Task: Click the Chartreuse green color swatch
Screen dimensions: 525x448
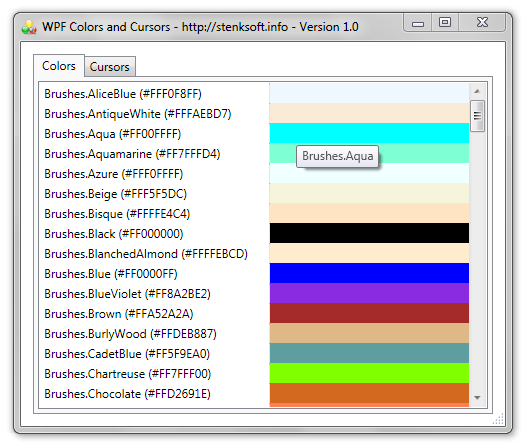Action: point(369,373)
